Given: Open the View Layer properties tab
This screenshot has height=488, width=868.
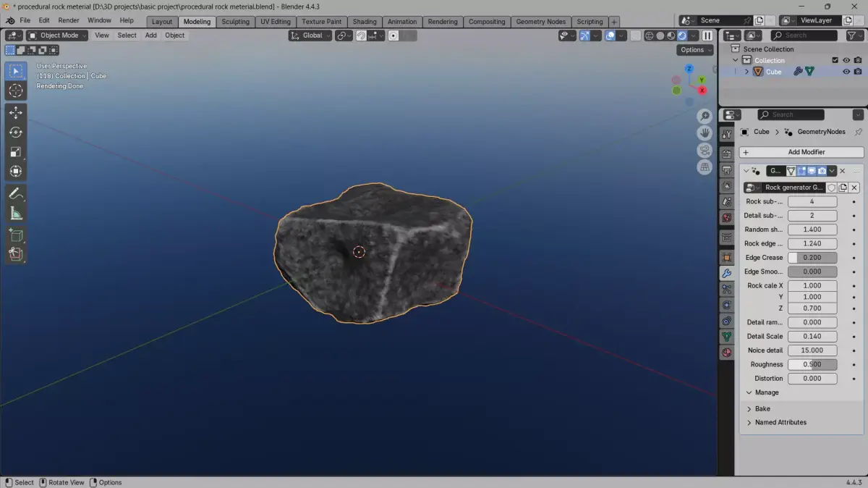Looking at the screenshot, I should (x=727, y=185).
